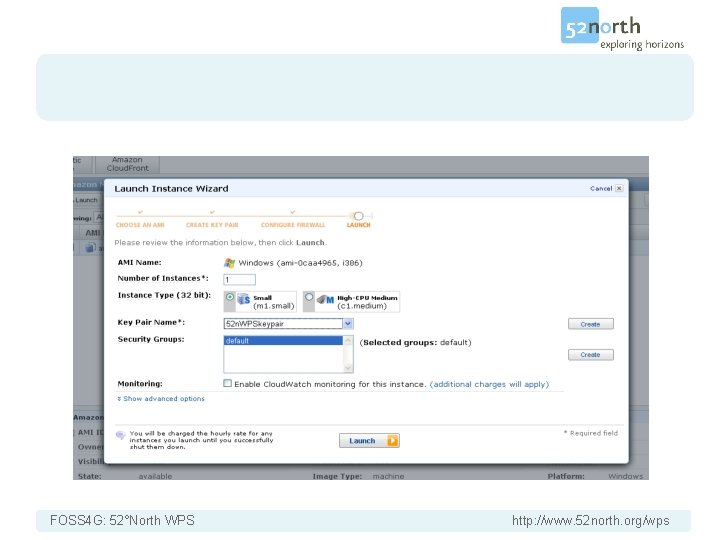Viewport: 720px width, 540px height.
Task: Cancel the Launch Instance Wizard
Action: coord(601,188)
